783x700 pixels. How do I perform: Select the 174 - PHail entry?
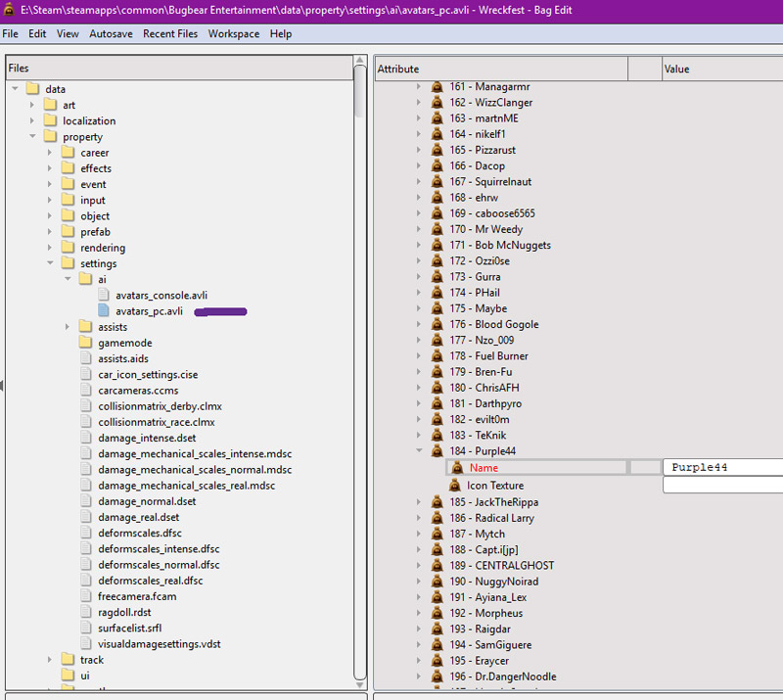pyautogui.click(x=475, y=293)
